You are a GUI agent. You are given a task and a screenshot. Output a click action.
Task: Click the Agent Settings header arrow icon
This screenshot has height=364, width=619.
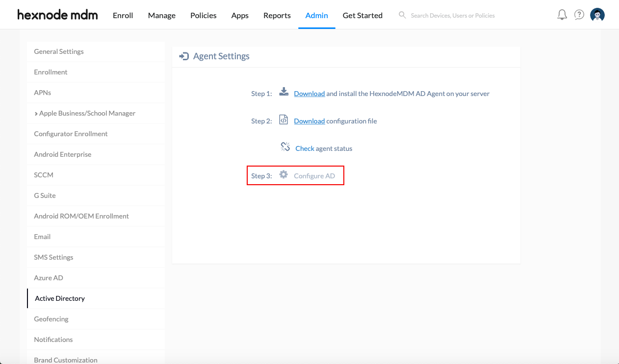point(184,56)
